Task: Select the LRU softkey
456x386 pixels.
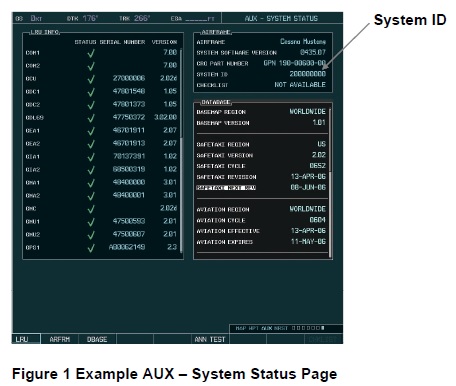Action: pos(26,339)
